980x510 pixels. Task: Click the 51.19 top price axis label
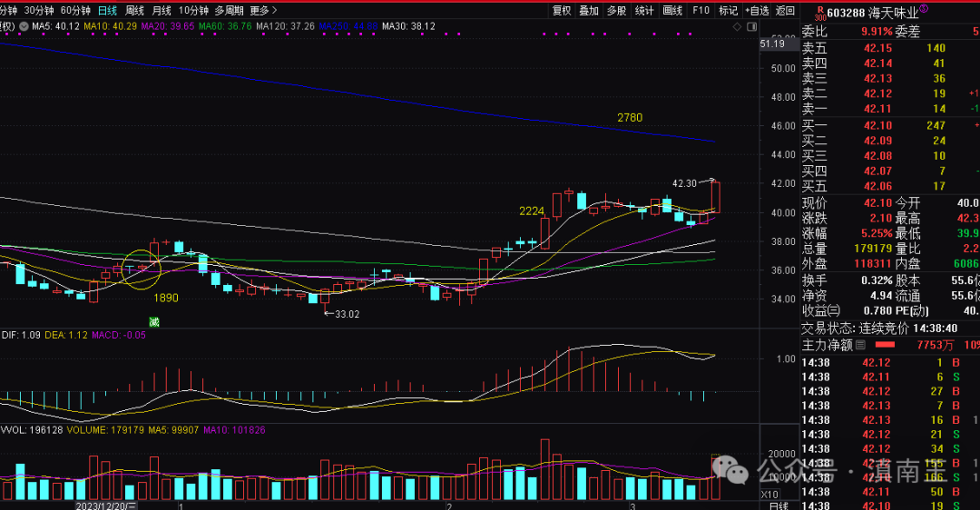(x=772, y=44)
